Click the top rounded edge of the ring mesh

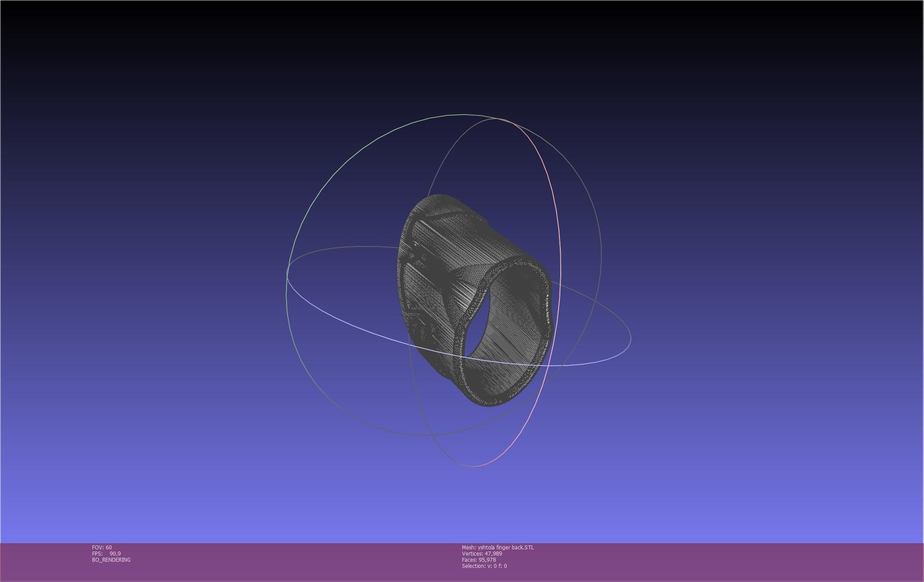click(x=441, y=196)
